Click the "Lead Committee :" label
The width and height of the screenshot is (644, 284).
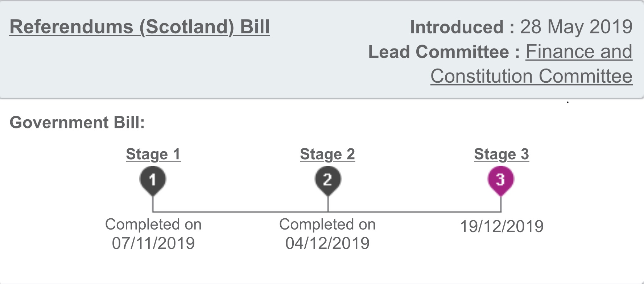444,52
